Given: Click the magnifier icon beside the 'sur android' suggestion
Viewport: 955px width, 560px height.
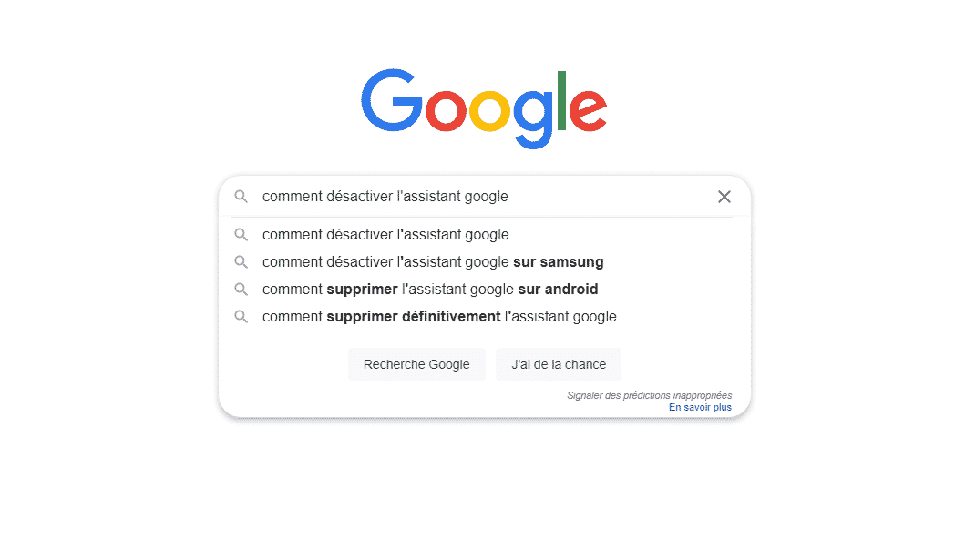Looking at the screenshot, I should pyautogui.click(x=241, y=290).
